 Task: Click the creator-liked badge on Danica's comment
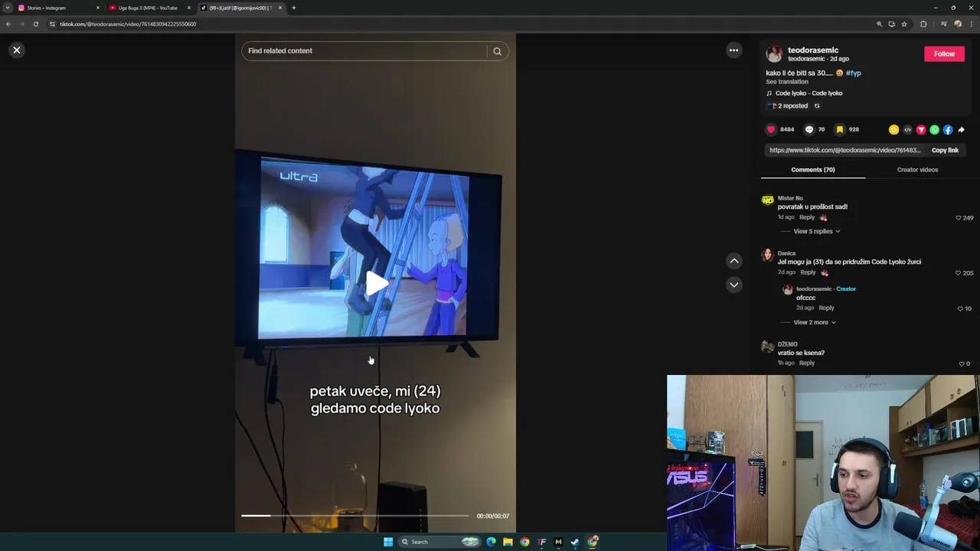pos(825,272)
